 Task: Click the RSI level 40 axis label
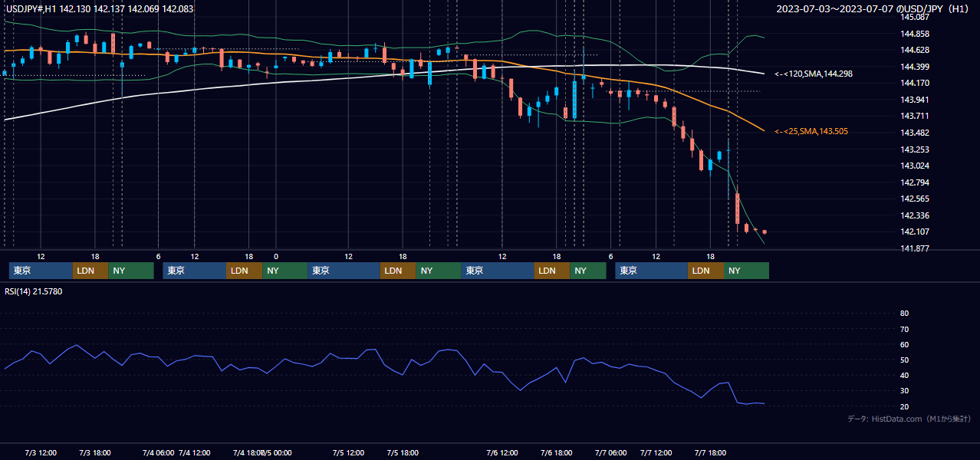click(904, 375)
